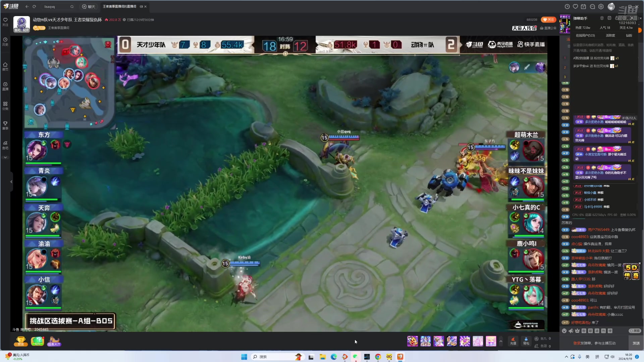Open the 天命人传奇 banner
This screenshot has height=362, width=644.
coord(524,28)
